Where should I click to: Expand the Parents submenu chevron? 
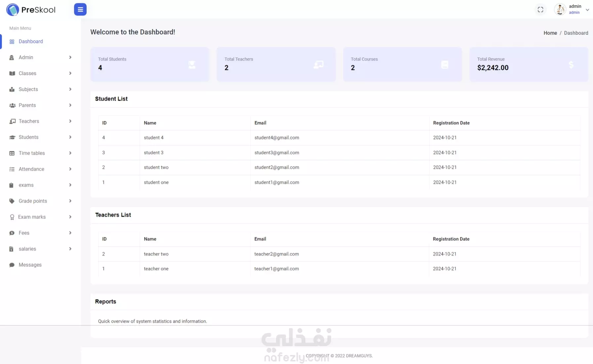70,105
